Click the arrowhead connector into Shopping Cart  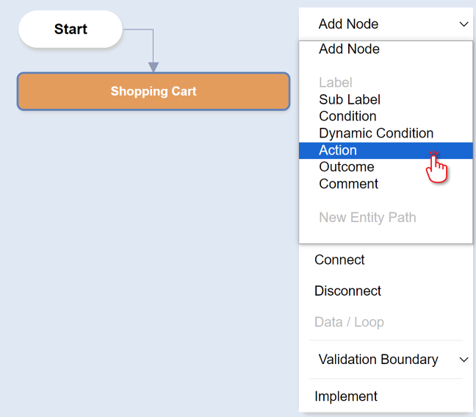pyautogui.click(x=153, y=67)
